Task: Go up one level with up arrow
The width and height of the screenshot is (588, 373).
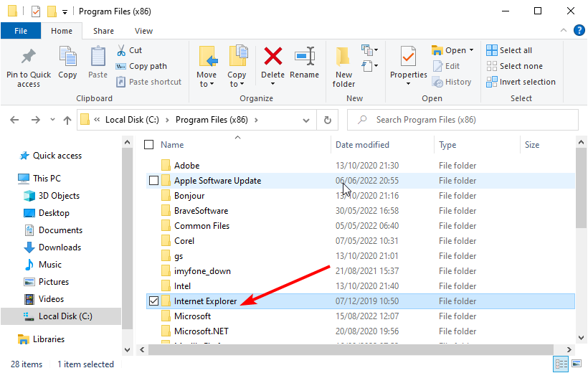Action: tap(67, 120)
